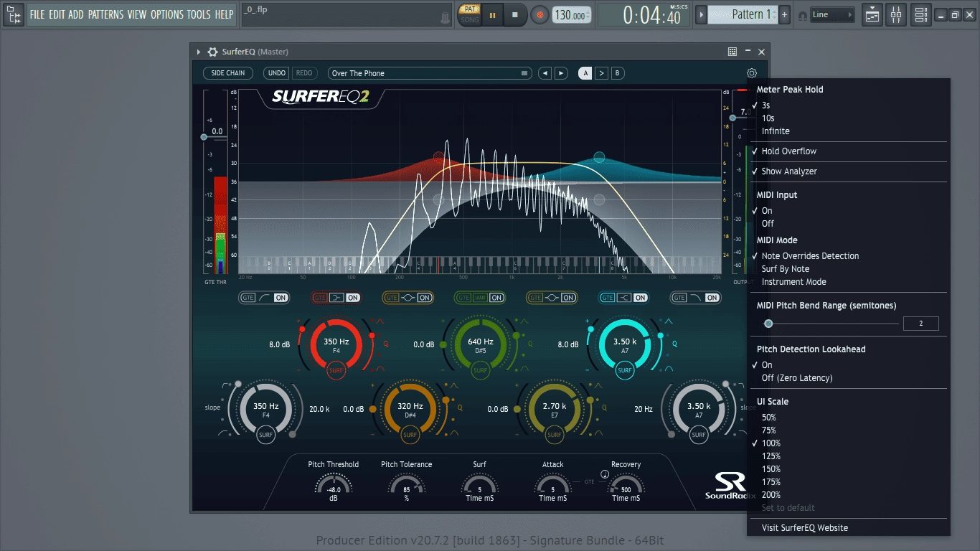Set Meter Peak Hold to Infinite
Viewport: 980px width, 551px height.
[849, 131]
